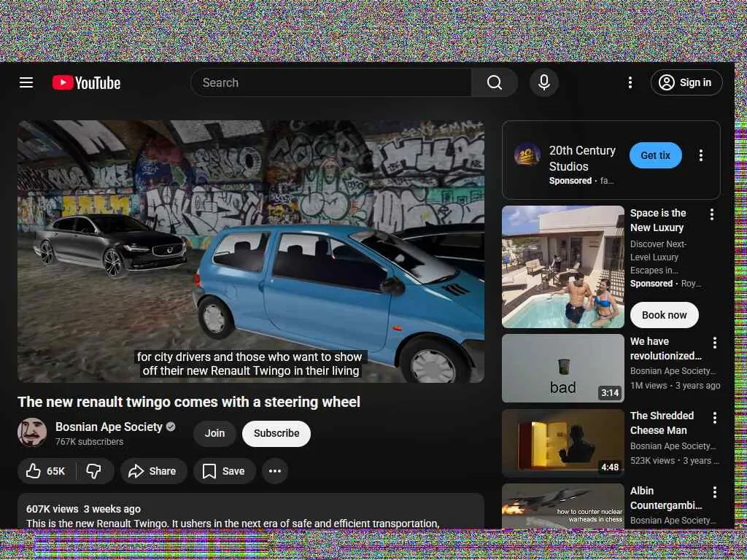The width and height of the screenshot is (747, 560).
Task: Click the Get tix button
Action: click(656, 155)
